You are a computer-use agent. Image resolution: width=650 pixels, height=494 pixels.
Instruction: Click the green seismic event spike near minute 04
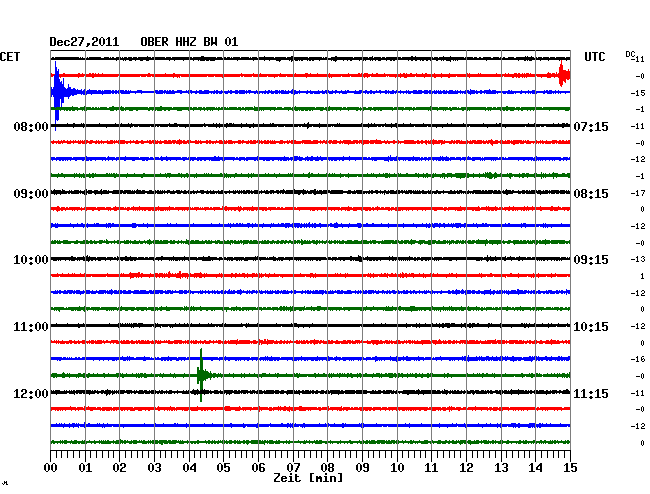tap(202, 375)
